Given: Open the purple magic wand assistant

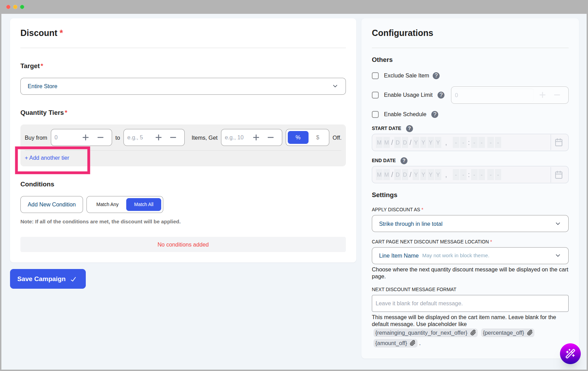Looking at the screenshot, I should (x=570, y=353).
